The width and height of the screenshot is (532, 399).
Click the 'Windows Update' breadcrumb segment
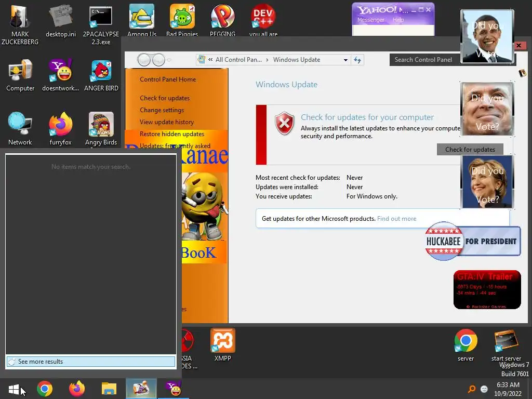click(297, 60)
